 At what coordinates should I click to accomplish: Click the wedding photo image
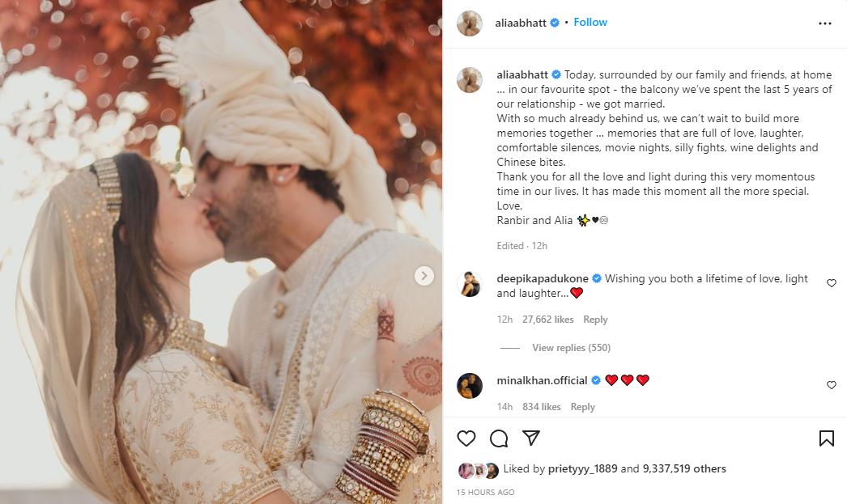pyautogui.click(x=221, y=252)
